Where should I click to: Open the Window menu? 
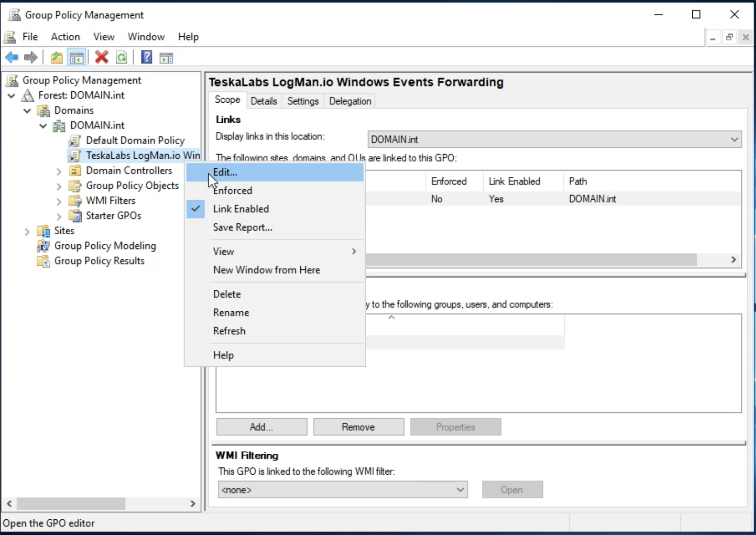click(146, 37)
